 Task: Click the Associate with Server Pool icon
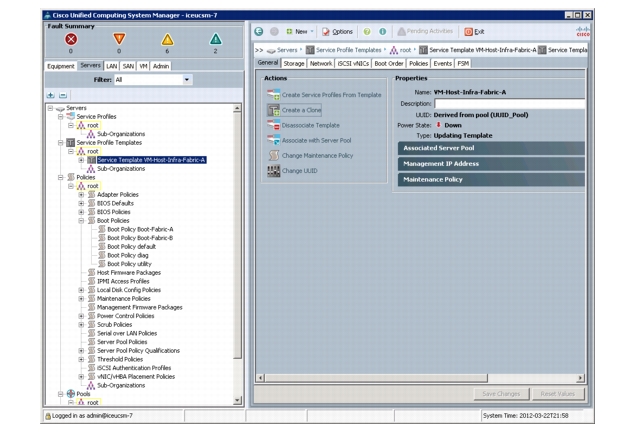tap(273, 140)
